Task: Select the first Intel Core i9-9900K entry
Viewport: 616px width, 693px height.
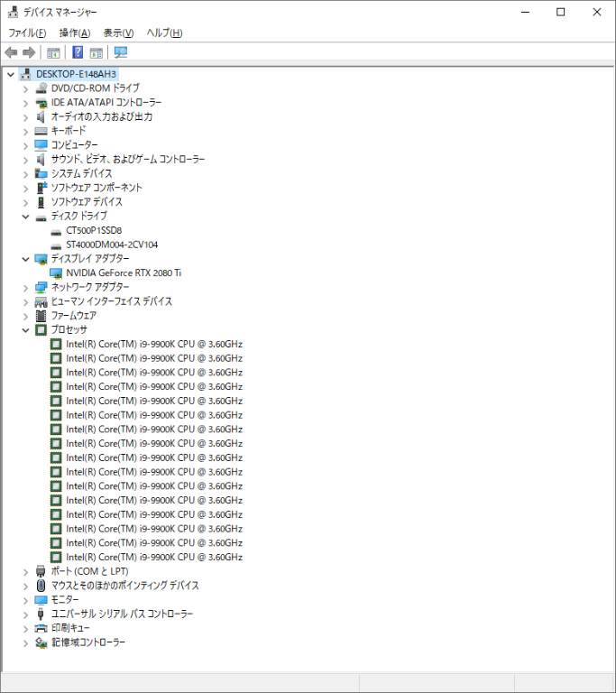Action: tap(154, 344)
